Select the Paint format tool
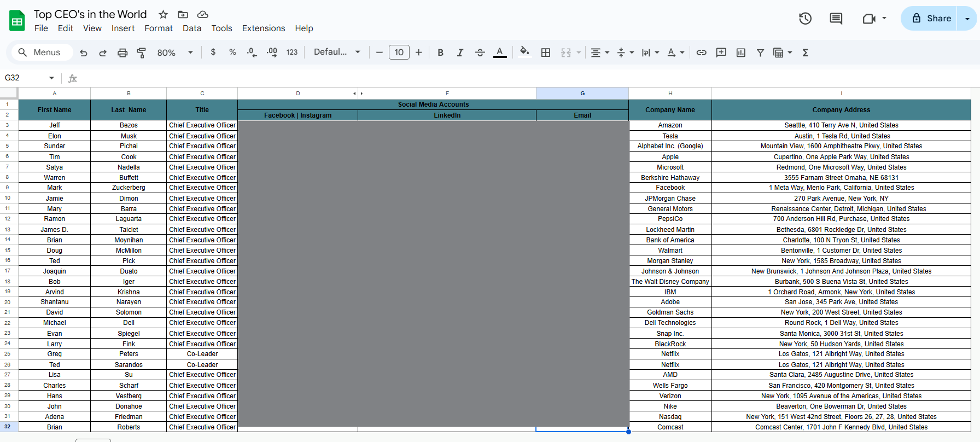The image size is (980, 442). coord(142,53)
